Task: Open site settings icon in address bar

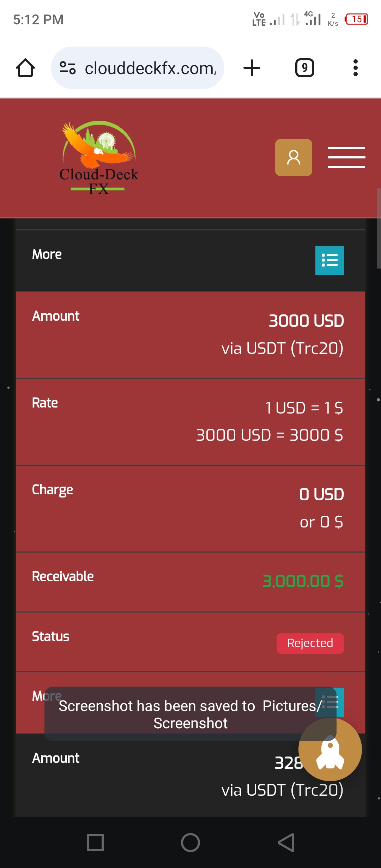Action: (67, 68)
